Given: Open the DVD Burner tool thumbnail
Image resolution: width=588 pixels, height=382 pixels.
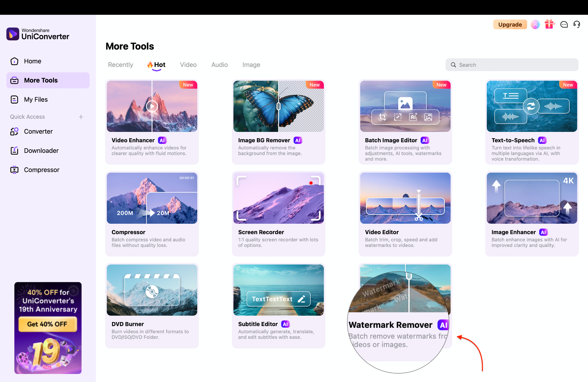Looking at the screenshot, I should pyautogui.click(x=152, y=290).
